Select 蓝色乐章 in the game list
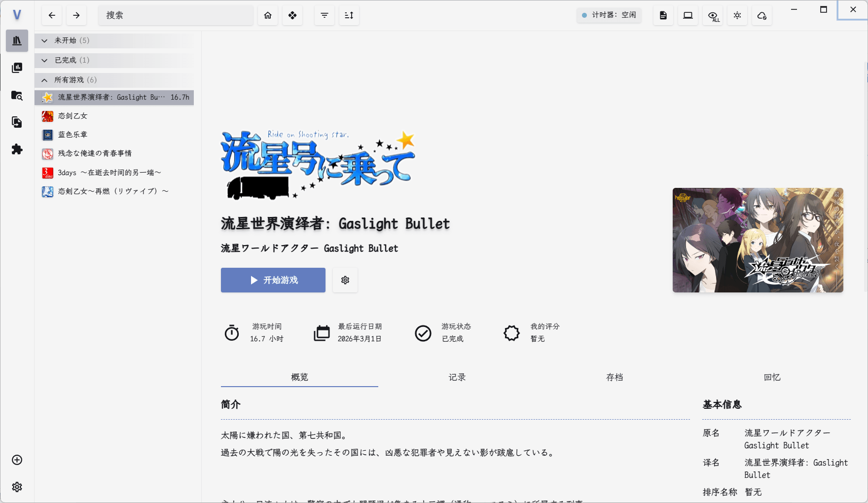The image size is (868, 503). tap(73, 135)
